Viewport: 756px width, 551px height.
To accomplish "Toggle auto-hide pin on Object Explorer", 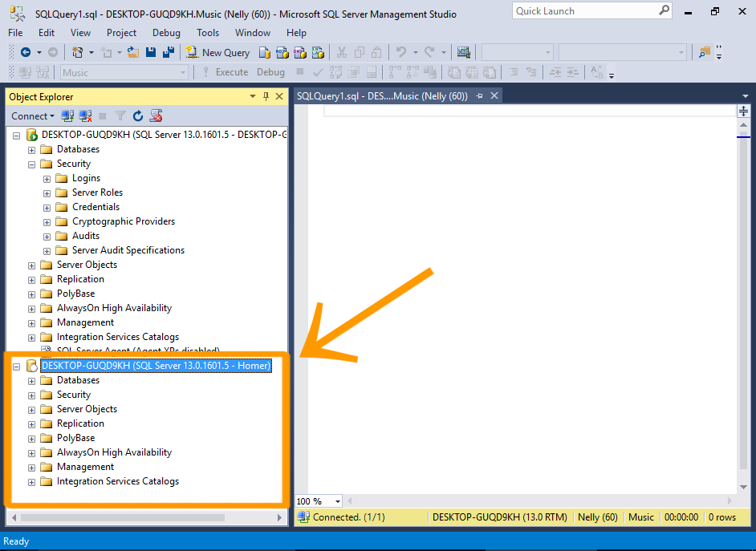I will 266,96.
